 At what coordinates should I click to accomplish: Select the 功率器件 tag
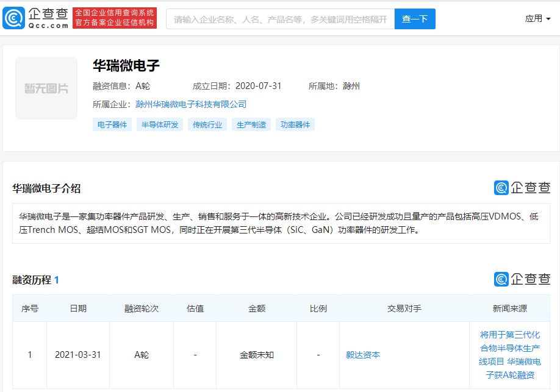tap(295, 124)
